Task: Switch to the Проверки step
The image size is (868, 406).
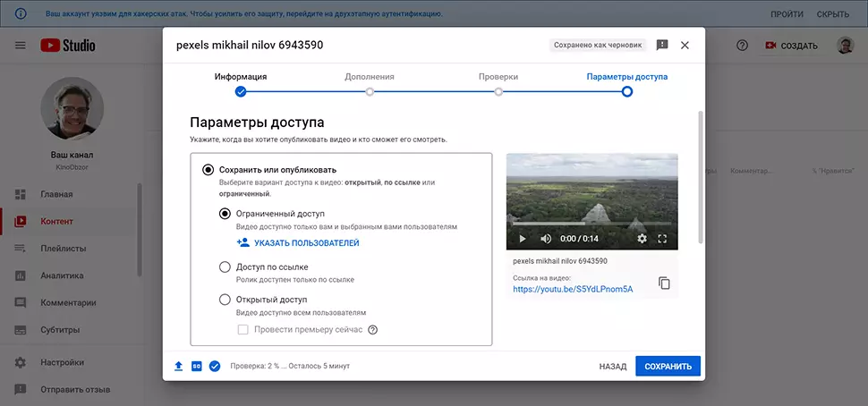Action: [x=498, y=90]
